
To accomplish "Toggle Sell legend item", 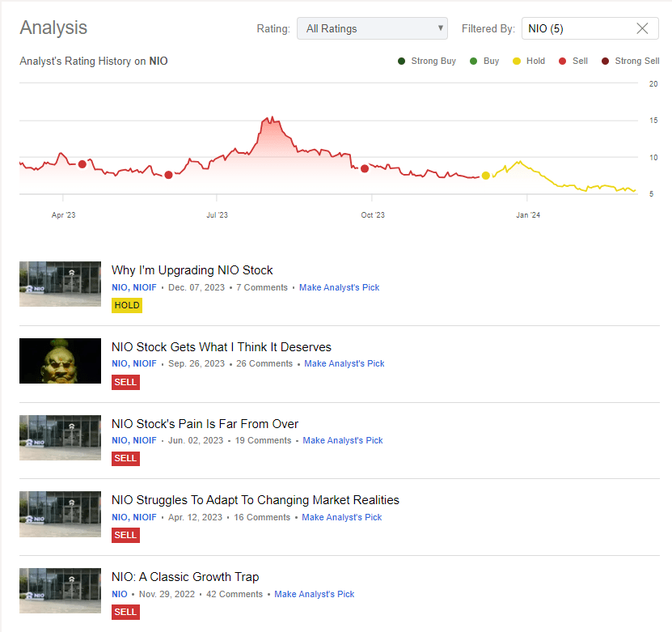I will pyautogui.click(x=573, y=61).
